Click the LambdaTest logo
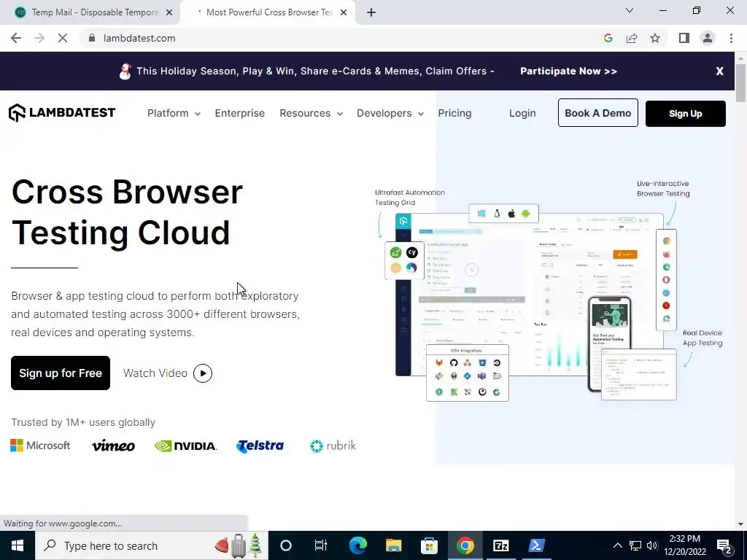The width and height of the screenshot is (747, 560). click(62, 113)
